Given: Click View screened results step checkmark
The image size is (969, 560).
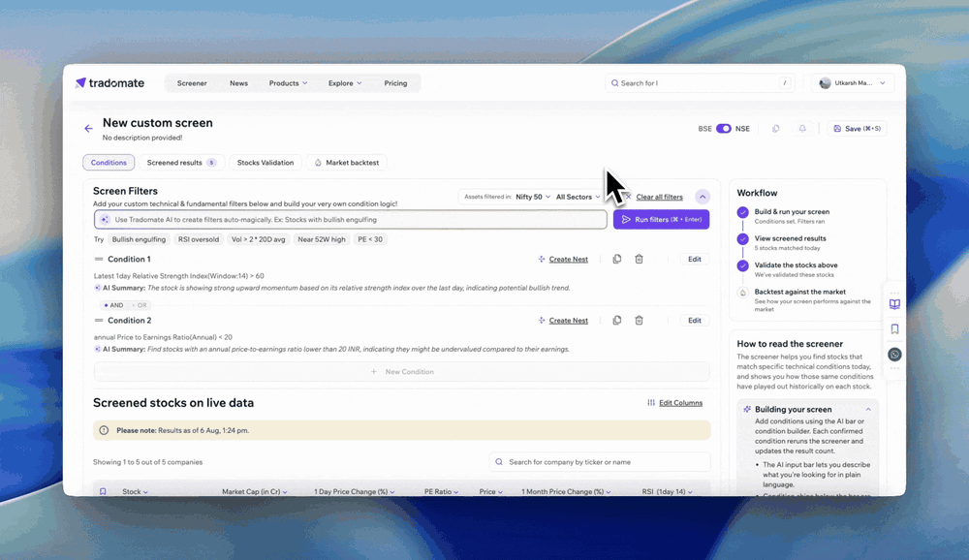Looking at the screenshot, I should pyautogui.click(x=743, y=238).
